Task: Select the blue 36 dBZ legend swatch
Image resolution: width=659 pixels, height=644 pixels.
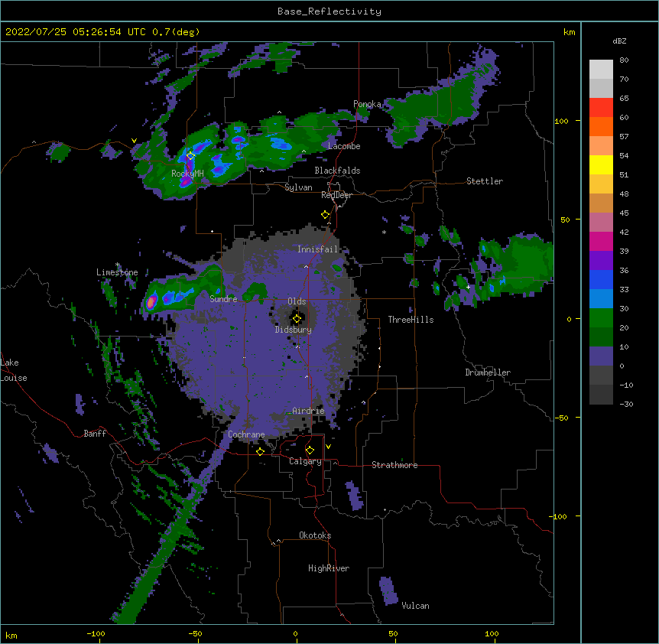Action: click(x=601, y=279)
